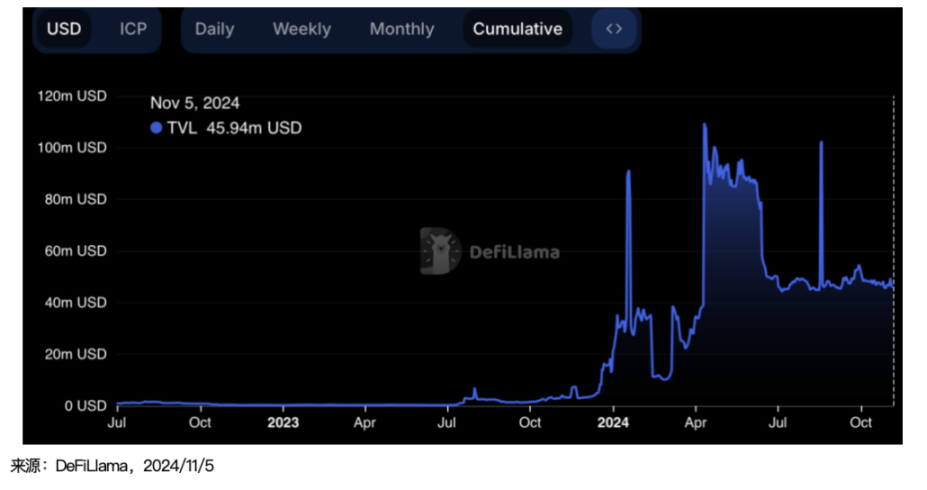Click the 0 USD y-axis label
Image resolution: width=927 pixels, height=490 pixels.
coord(84,406)
